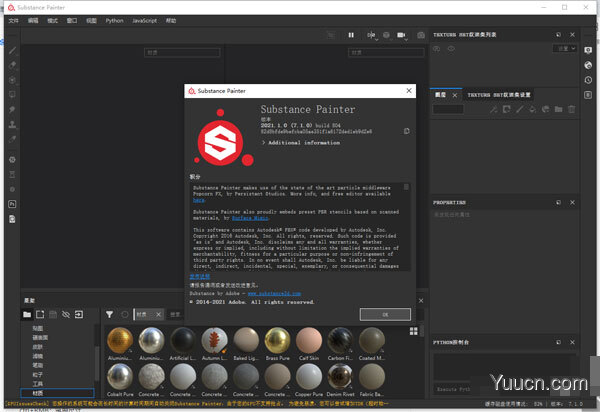Select the Polygon fill tool
This screenshot has height=412, width=600.
[12, 94]
